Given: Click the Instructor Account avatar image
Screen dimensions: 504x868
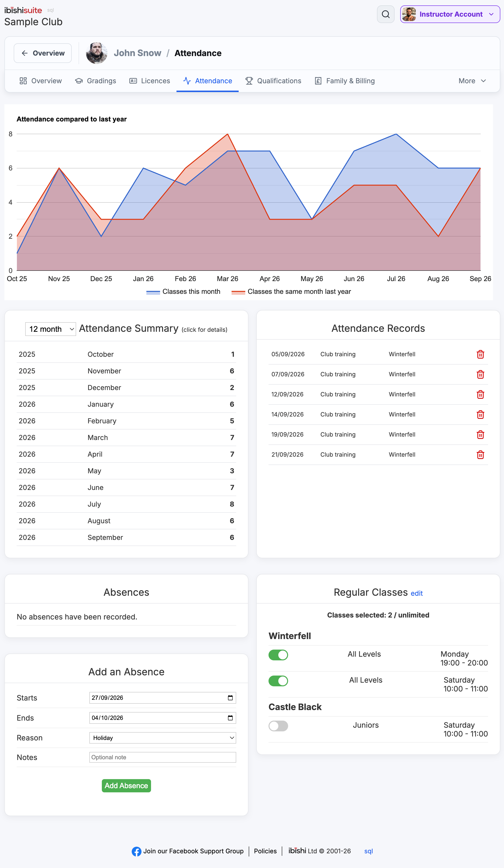Looking at the screenshot, I should (x=409, y=14).
